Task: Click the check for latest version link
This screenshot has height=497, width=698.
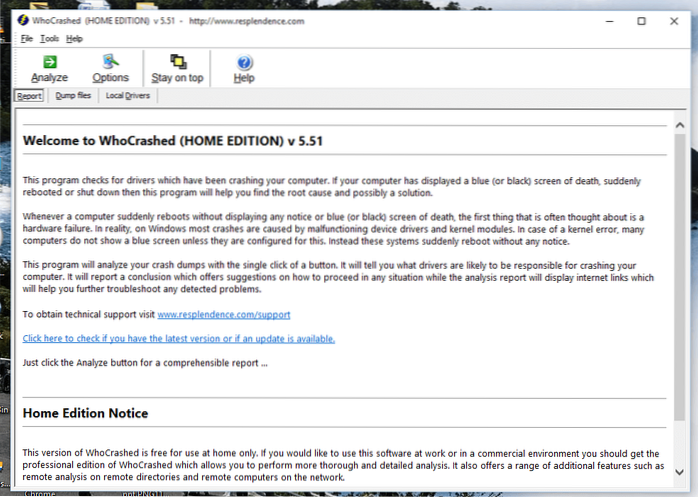Action: (x=179, y=338)
